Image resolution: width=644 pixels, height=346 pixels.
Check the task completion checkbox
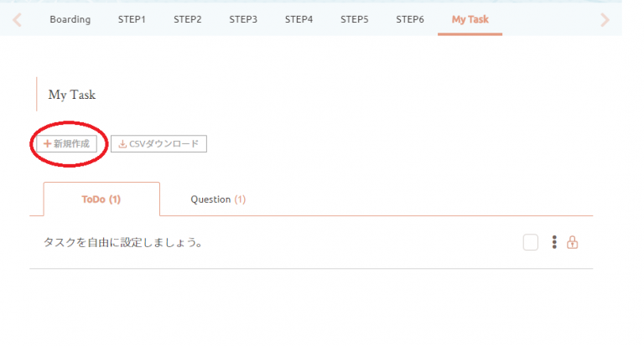pyautogui.click(x=531, y=242)
